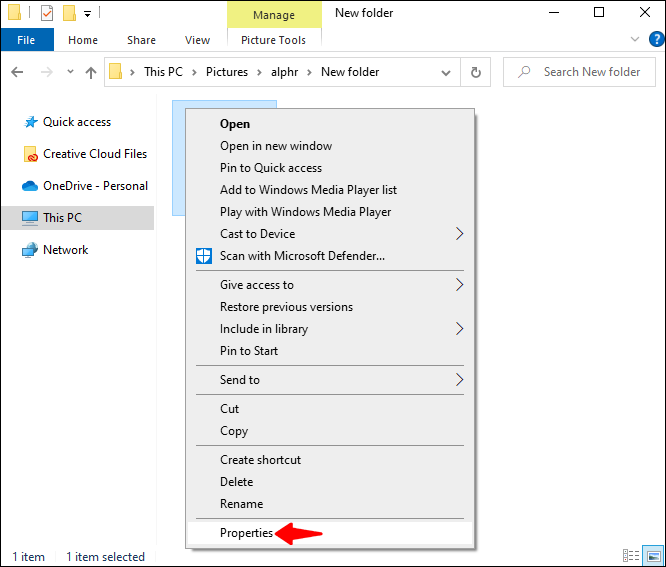Choose Pin to Quick access
Screen dimensions: 666x567
(x=330, y=168)
